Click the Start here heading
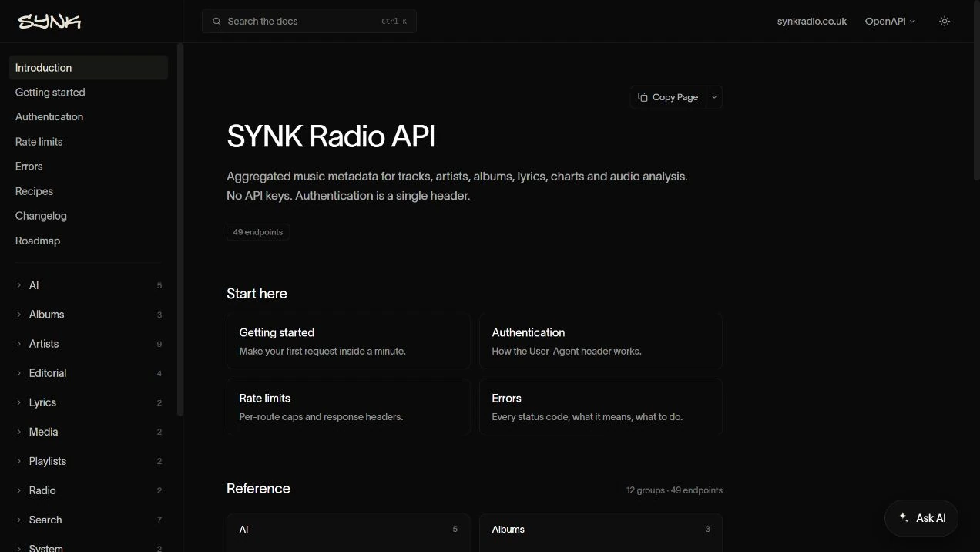 click(257, 294)
